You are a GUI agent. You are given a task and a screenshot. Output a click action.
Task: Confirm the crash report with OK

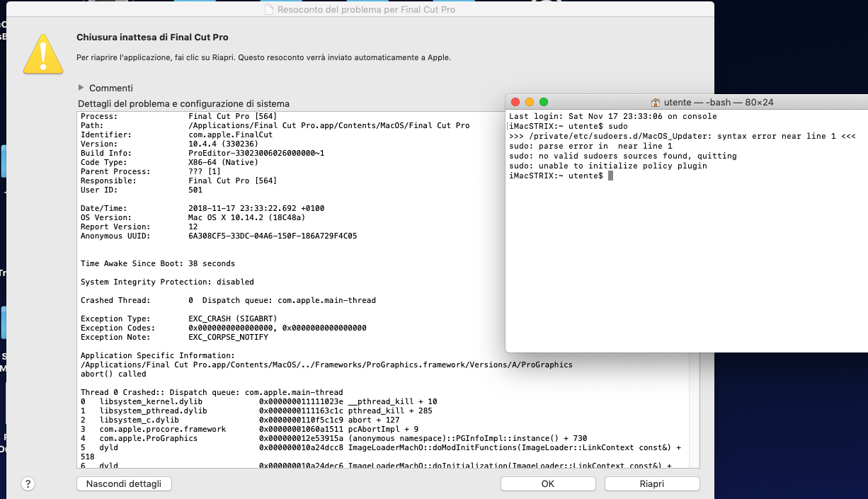(x=547, y=484)
